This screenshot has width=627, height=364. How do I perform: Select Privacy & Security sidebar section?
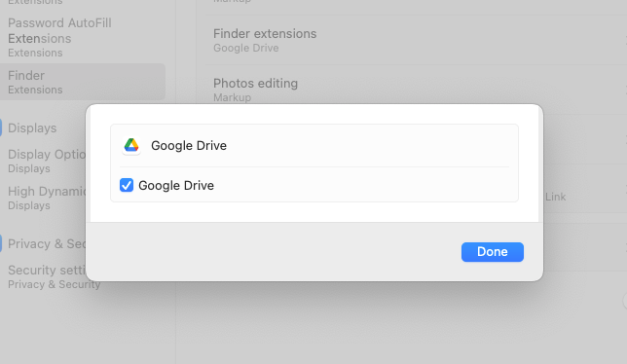(47, 243)
